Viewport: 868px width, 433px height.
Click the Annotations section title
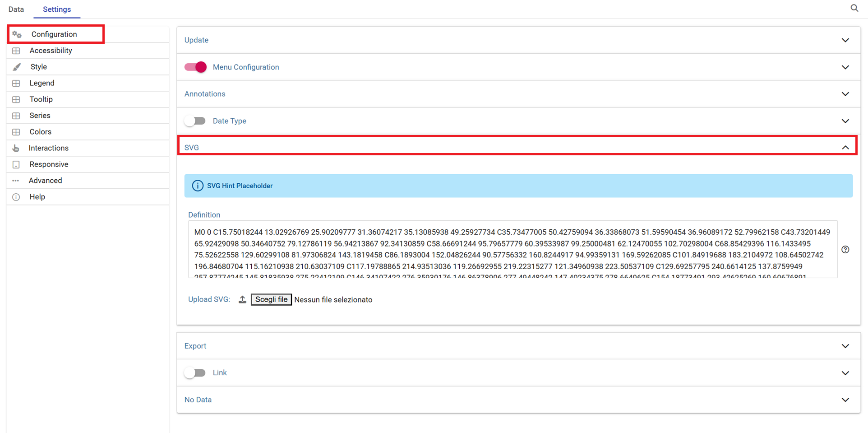pos(205,94)
